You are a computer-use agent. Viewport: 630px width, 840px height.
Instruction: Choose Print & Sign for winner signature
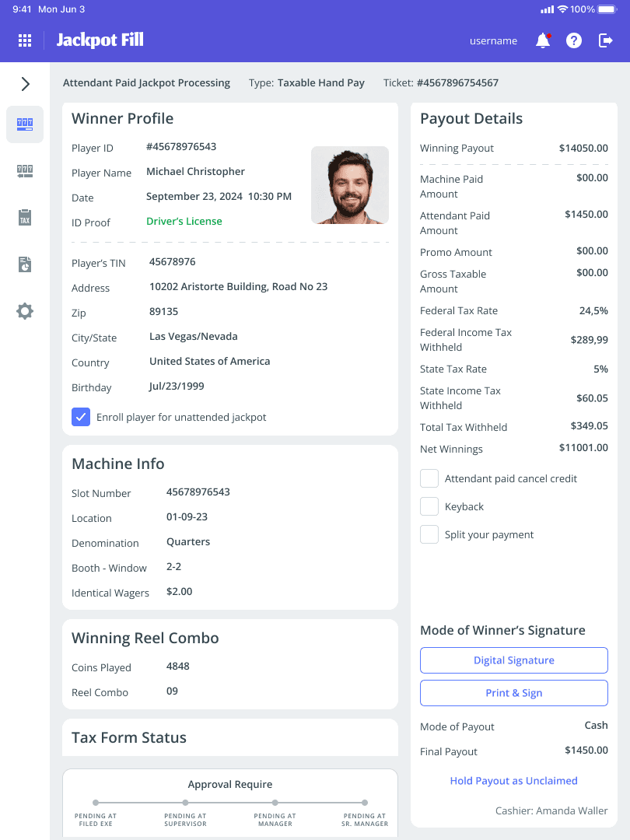click(513, 693)
